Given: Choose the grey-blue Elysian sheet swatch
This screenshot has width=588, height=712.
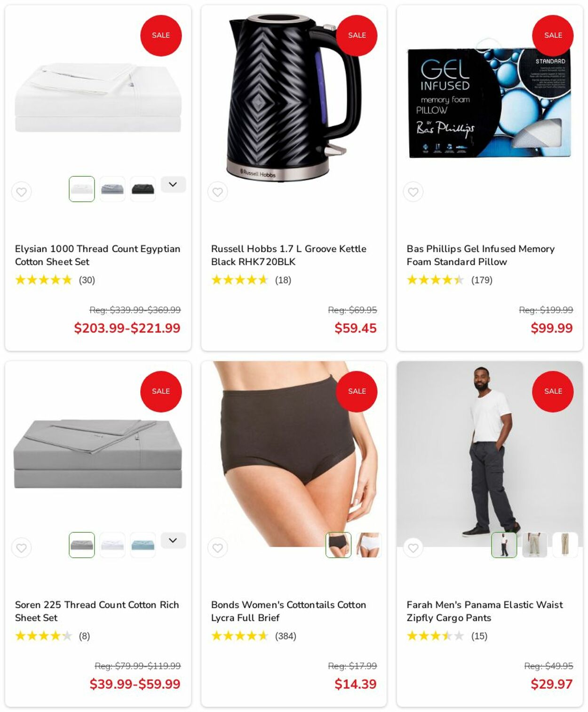Looking at the screenshot, I should [x=112, y=189].
